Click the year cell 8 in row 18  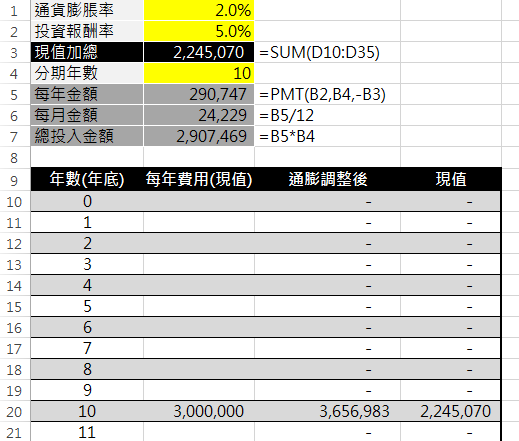pyautogui.click(x=87, y=369)
